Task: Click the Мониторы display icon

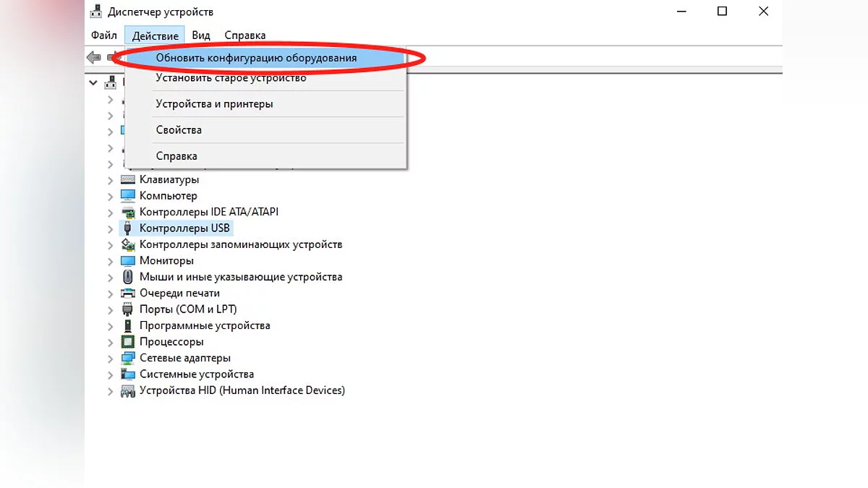Action: [x=128, y=260]
